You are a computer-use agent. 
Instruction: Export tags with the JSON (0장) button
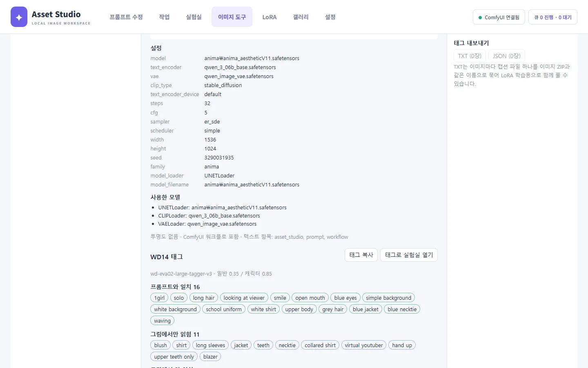507,56
